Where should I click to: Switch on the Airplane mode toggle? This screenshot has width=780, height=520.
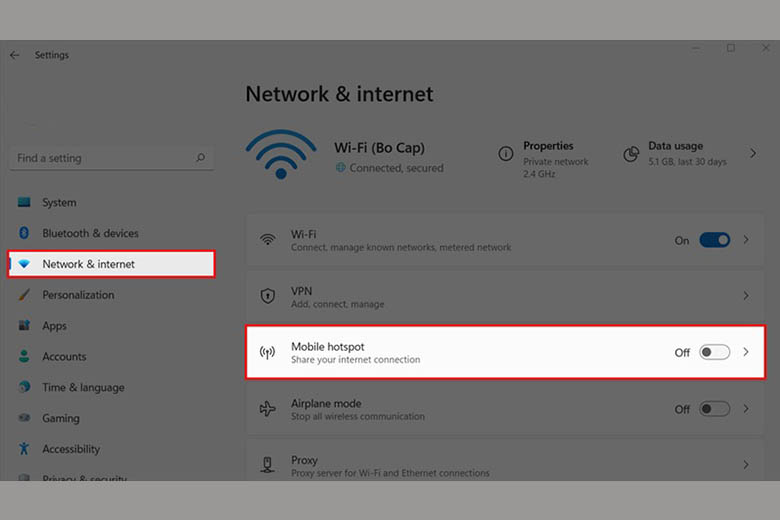(x=714, y=409)
